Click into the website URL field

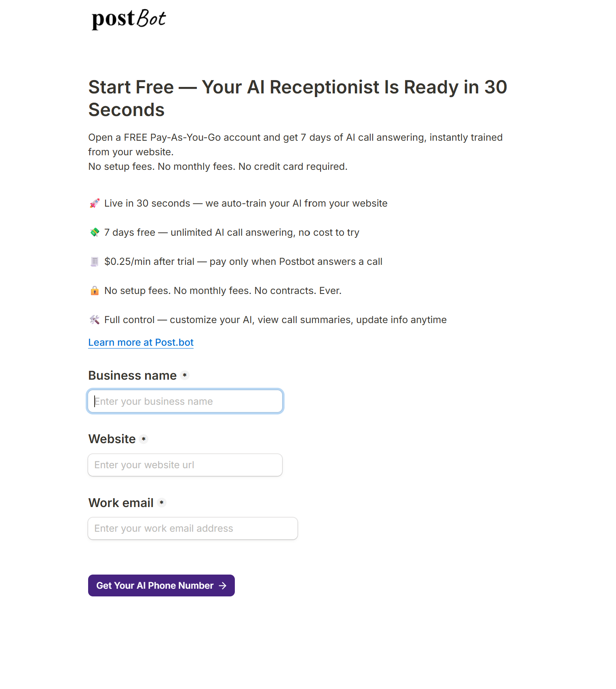click(185, 465)
